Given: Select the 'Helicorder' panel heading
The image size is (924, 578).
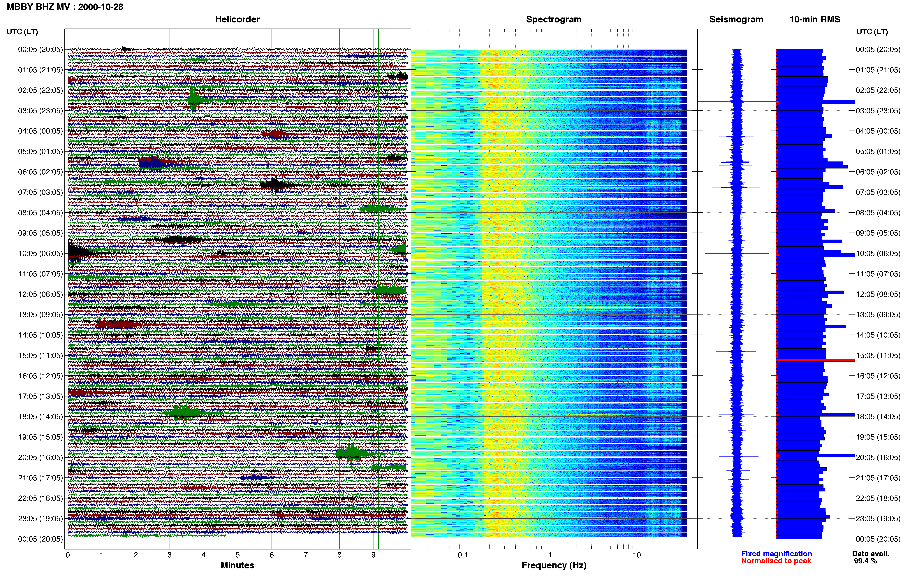Looking at the screenshot, I should coord(237,19).
